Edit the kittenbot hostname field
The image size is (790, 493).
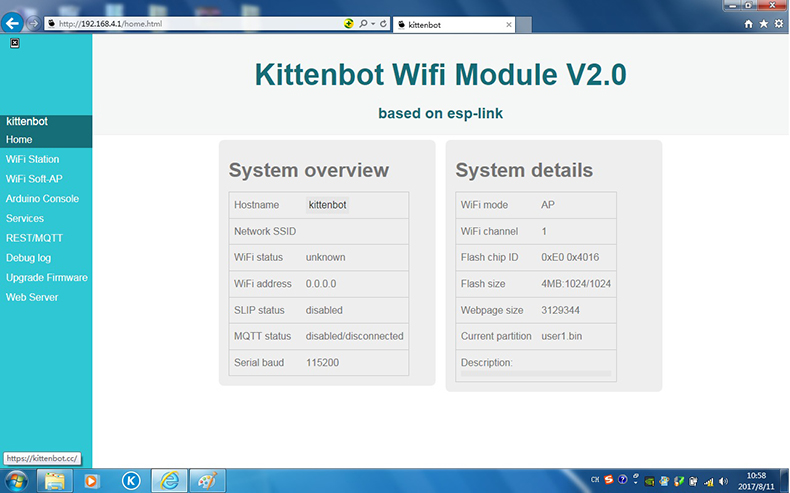(x=328, y=205)
